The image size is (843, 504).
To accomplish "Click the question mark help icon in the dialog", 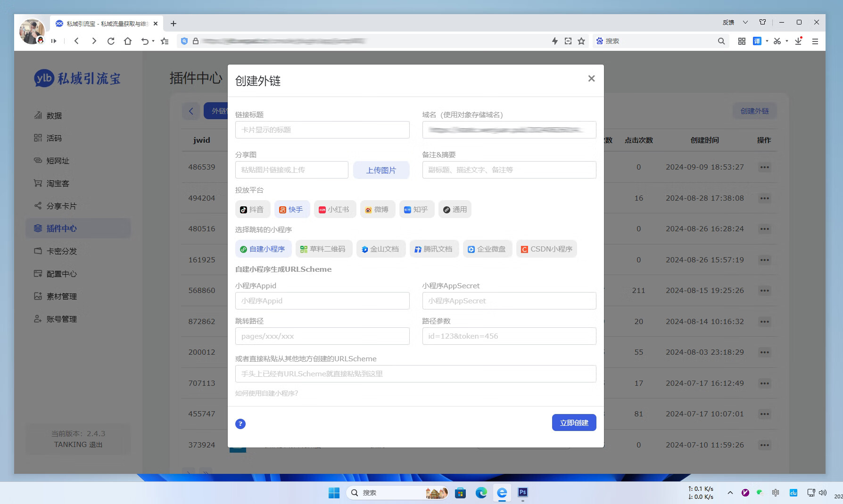I will 240,423.
